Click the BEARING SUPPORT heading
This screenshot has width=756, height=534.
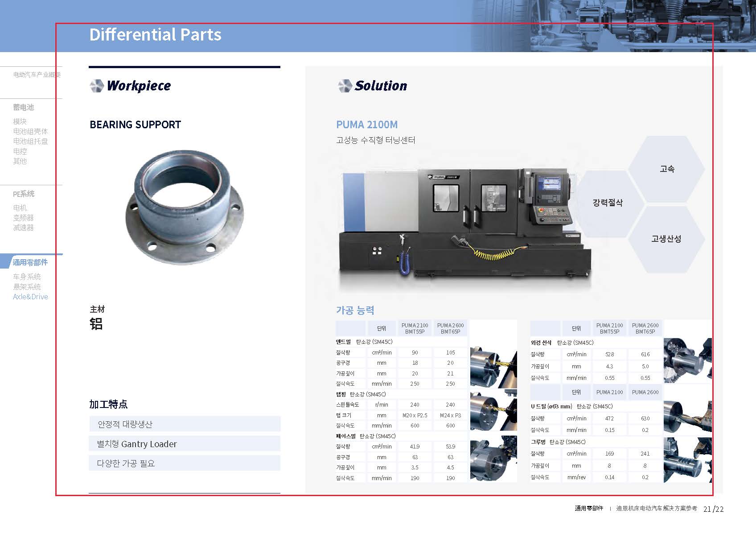pyautogui.click(x=136, y=125)
